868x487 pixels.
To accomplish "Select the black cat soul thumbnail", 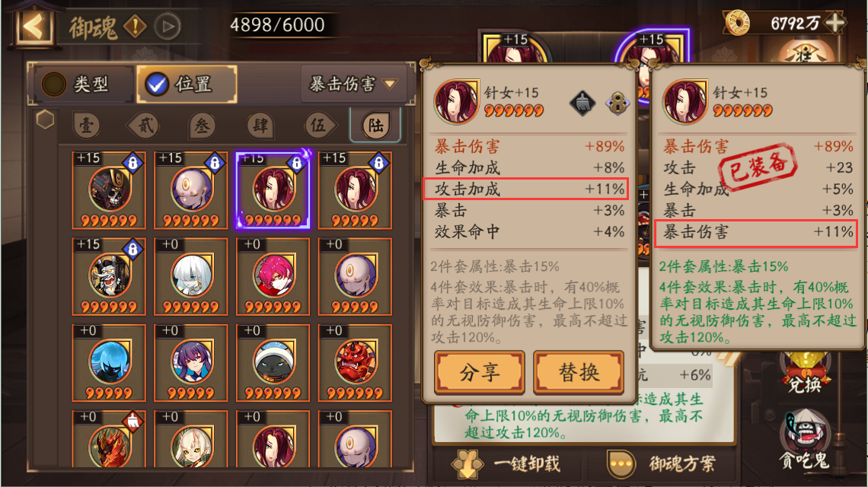I will pos(273,362).
